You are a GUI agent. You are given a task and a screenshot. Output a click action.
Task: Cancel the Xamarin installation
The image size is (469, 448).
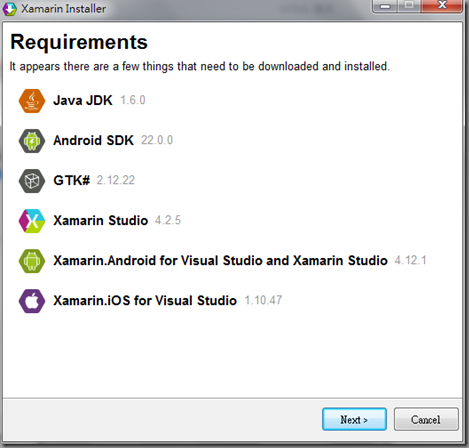pyautogui.click(x=426, y=419)
